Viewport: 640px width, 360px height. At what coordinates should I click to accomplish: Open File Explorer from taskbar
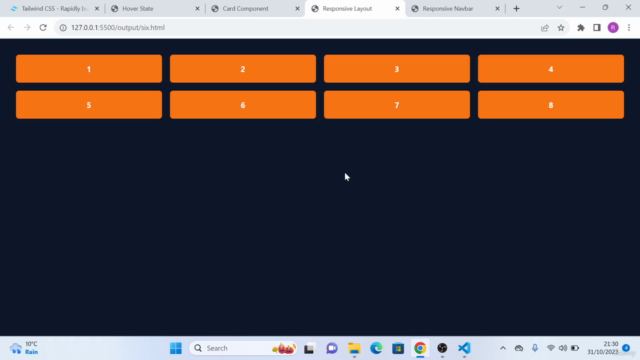click(x=354, y=348)
